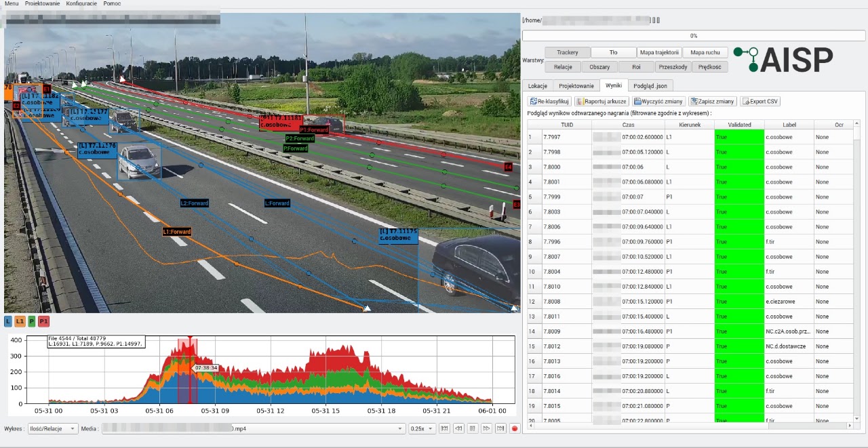The height and width of the screenshot is (448, 868).
Task: Toggle the Trackery layer
Action: [x=567, y=52]
